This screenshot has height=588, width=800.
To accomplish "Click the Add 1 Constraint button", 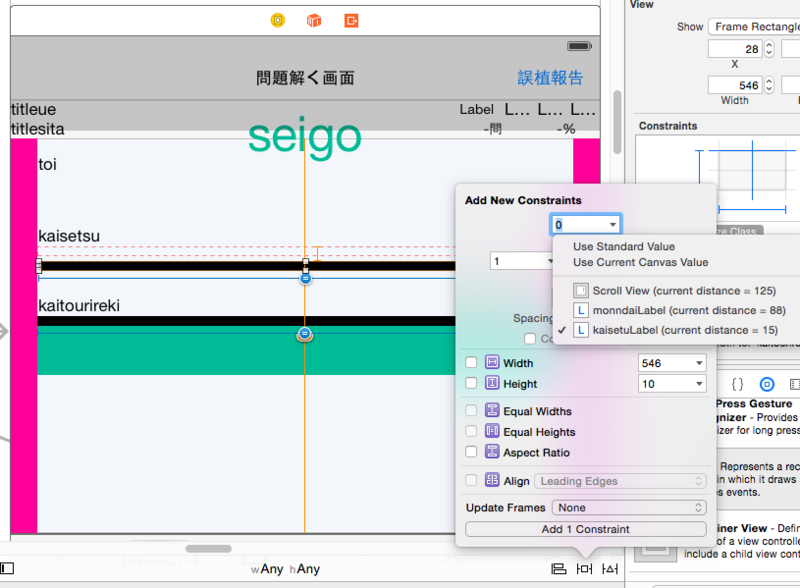I will (586, 529).
